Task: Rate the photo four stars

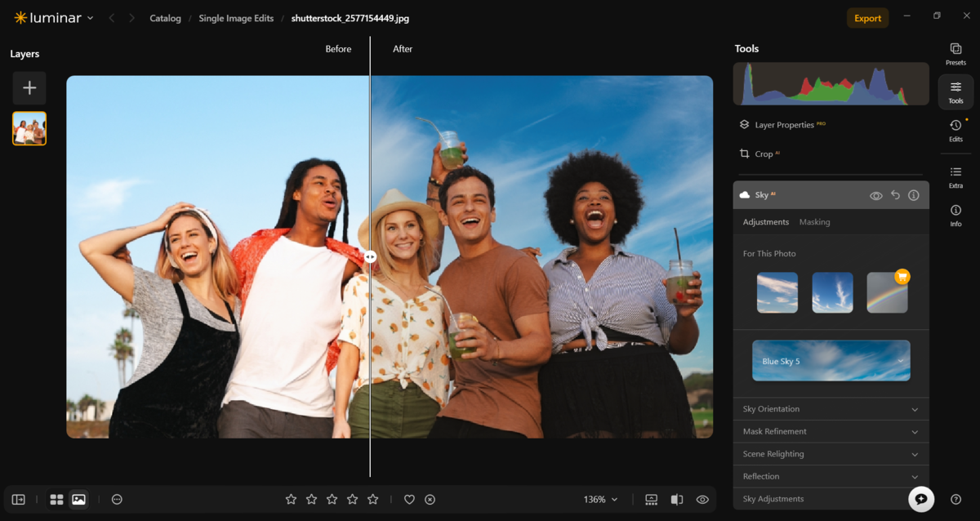Action: coord(352,499)
